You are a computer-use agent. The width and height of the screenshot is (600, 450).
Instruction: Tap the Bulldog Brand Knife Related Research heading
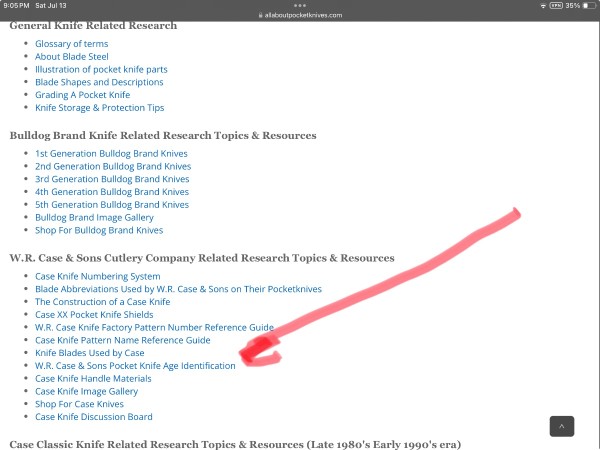(x=163, y=135)
